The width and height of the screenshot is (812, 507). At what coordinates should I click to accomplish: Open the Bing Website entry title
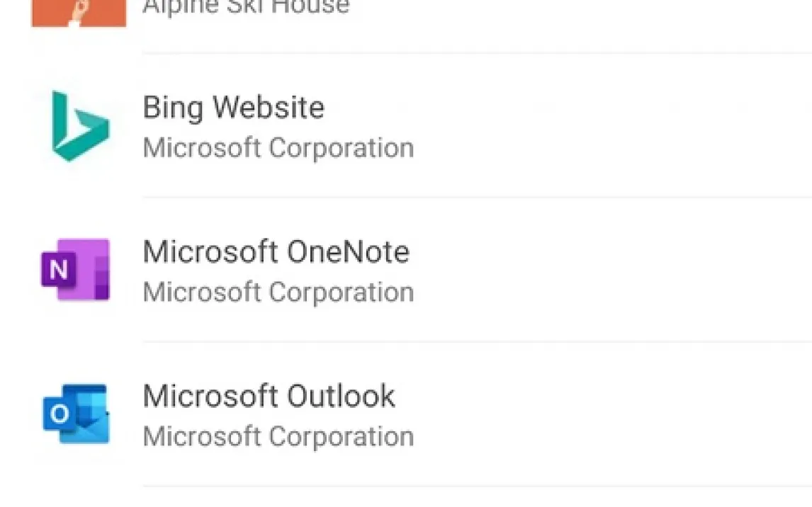pyautogui.click(x=233, y=108)
